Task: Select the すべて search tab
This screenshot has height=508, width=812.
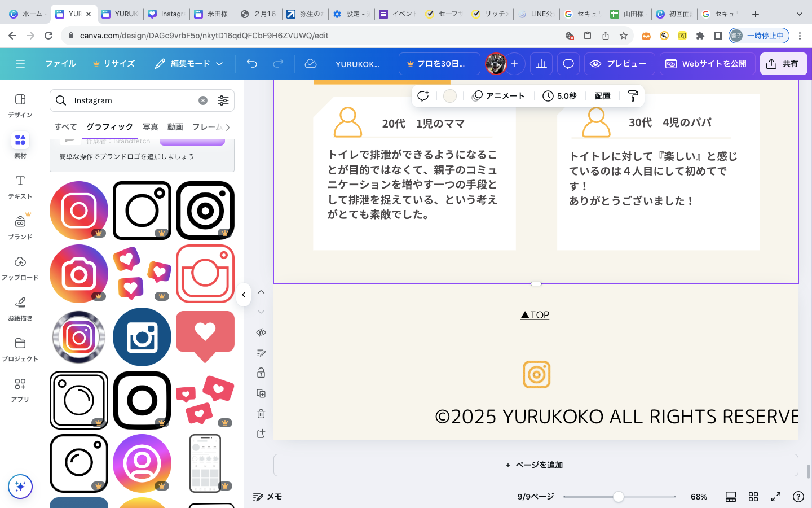Action: click(x=65, y=127)
